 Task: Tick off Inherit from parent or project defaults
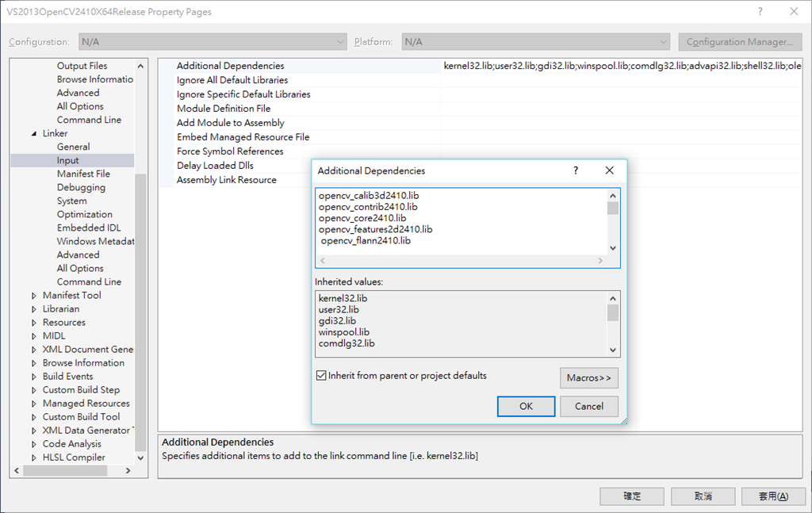point(321,375)
